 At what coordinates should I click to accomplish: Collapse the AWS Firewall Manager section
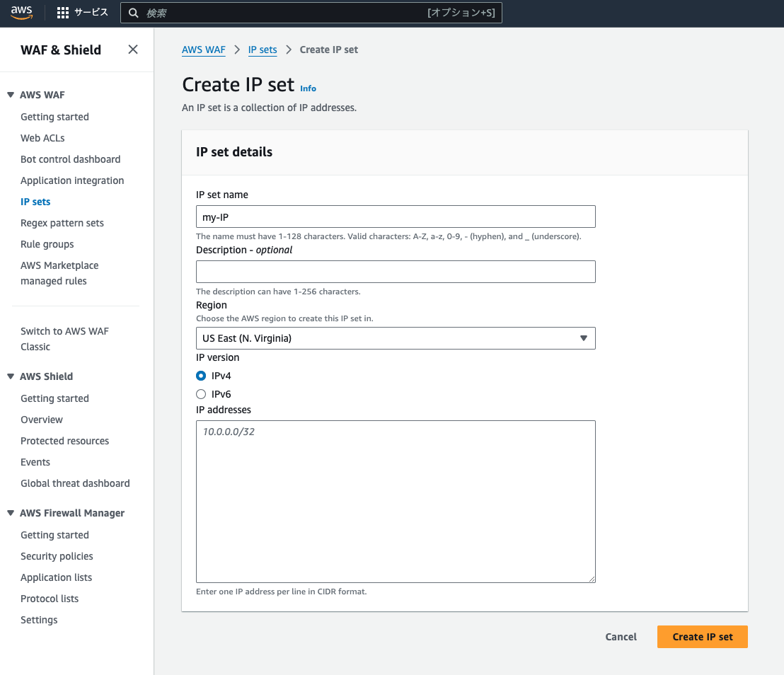pyautogui.click(x=11, y=513)
